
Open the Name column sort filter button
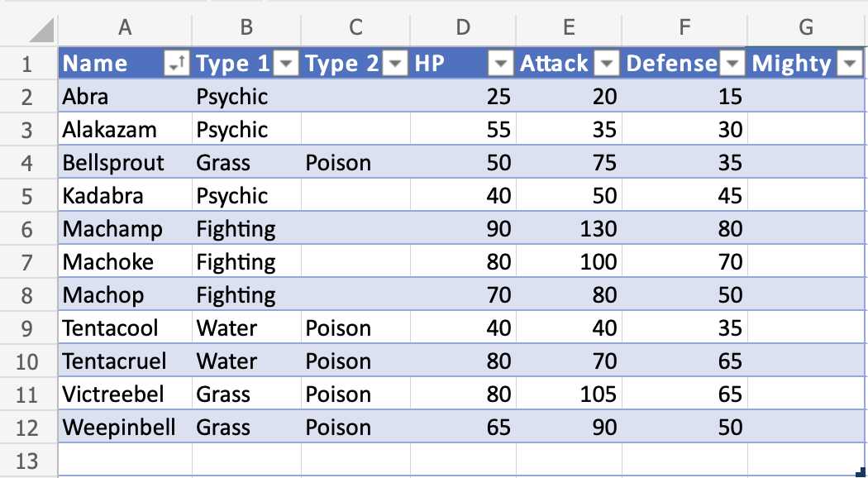click(177, 64)
